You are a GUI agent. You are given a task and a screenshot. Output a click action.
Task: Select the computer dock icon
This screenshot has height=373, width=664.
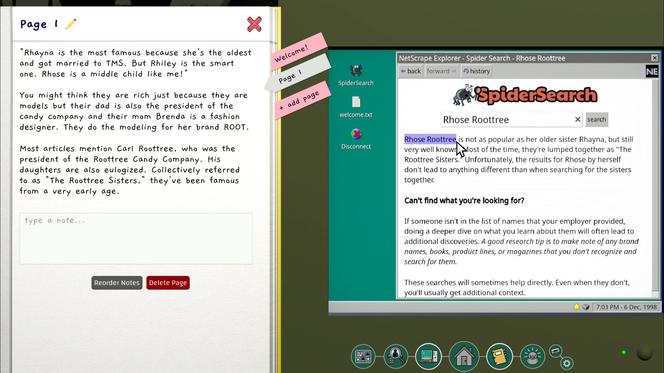429,356
